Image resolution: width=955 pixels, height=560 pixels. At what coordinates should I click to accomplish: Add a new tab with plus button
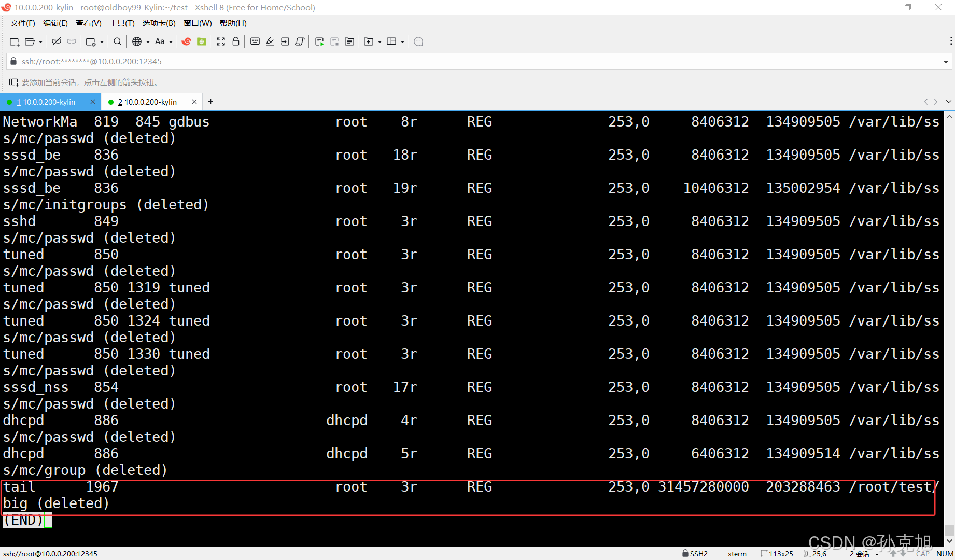(x=210, y=102)
